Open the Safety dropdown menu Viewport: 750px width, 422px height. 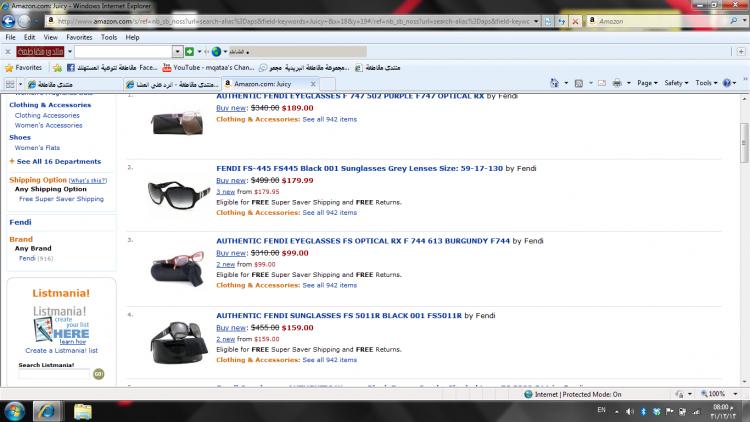tap(677, 83)
